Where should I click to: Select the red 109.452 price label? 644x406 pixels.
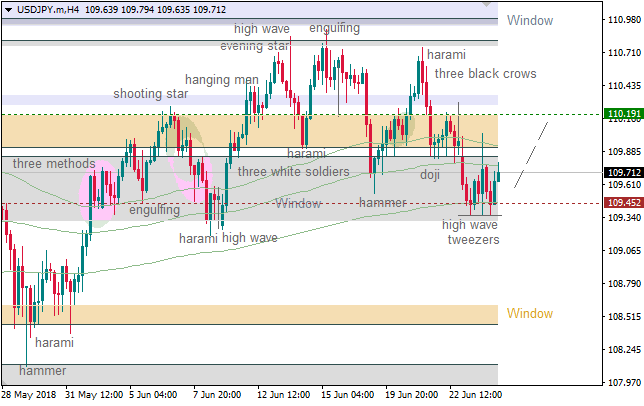623,203
